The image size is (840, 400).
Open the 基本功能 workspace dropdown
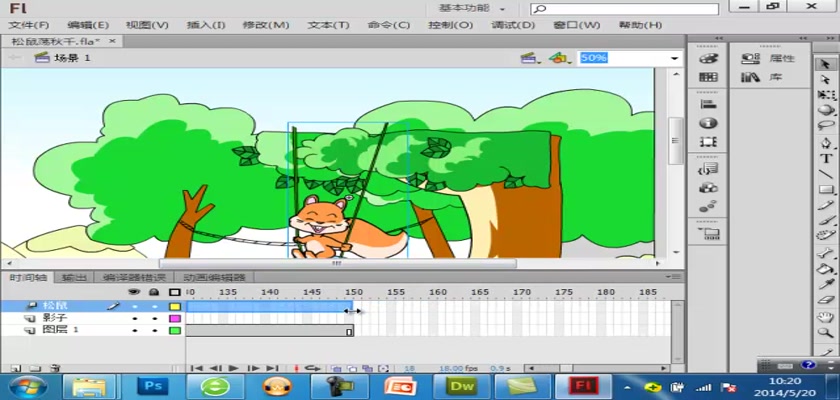click(x=472, y=9)
